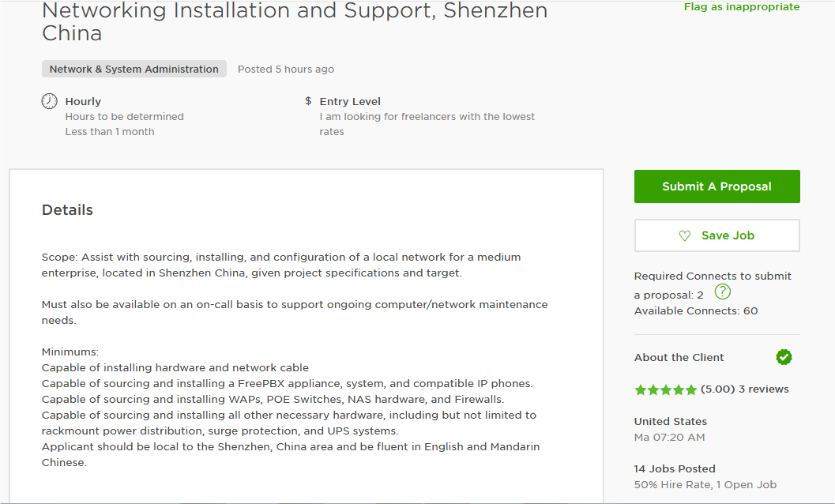Flag this job as inappropriate
Image resolution: width=835 pixels, height=504 pixels.
(741, 7)
